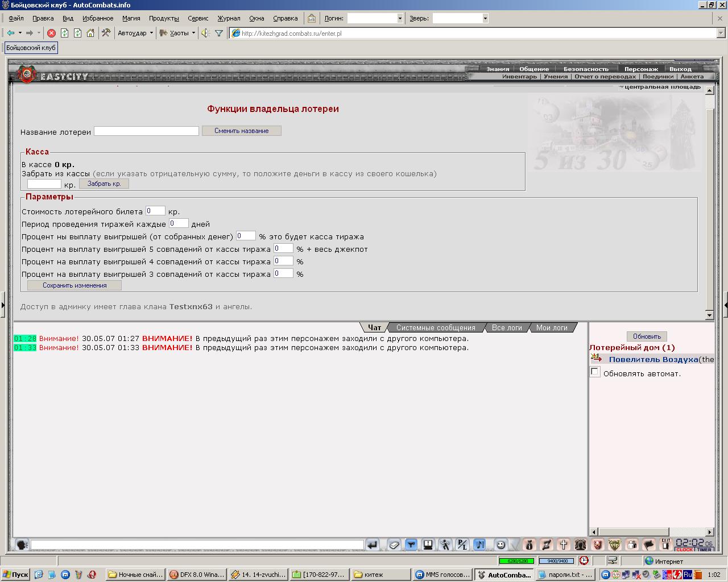728x582 pixels.
Task: Open the Инвентарь link in the game header
Action: tap(519, 76)
